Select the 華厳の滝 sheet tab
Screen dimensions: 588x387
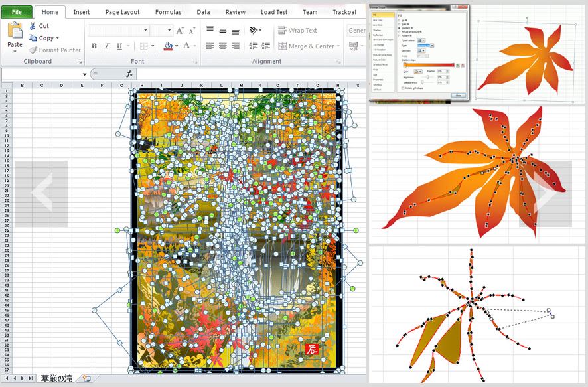coord(56,378)
